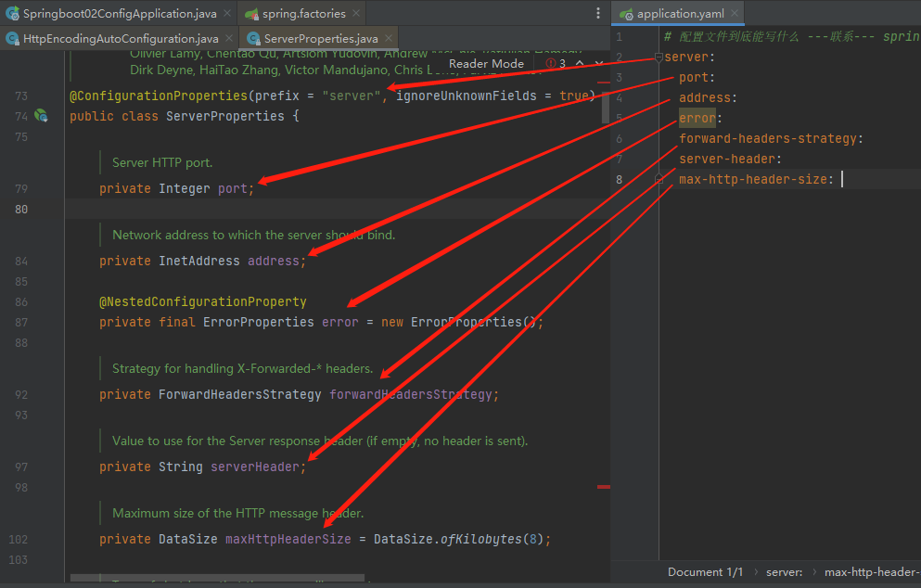Close the spring.factories tab
The width and height of the screenshot is (921, 588).
tap(356, 13)
